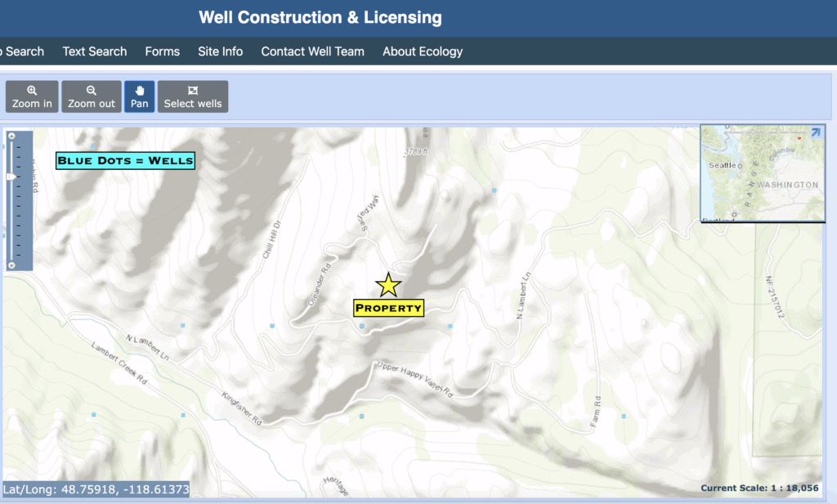Image resolution: width=837 pixels, height=504 pixels.
Task: Open the About Ecology link
Action: (x=422, y=51)
